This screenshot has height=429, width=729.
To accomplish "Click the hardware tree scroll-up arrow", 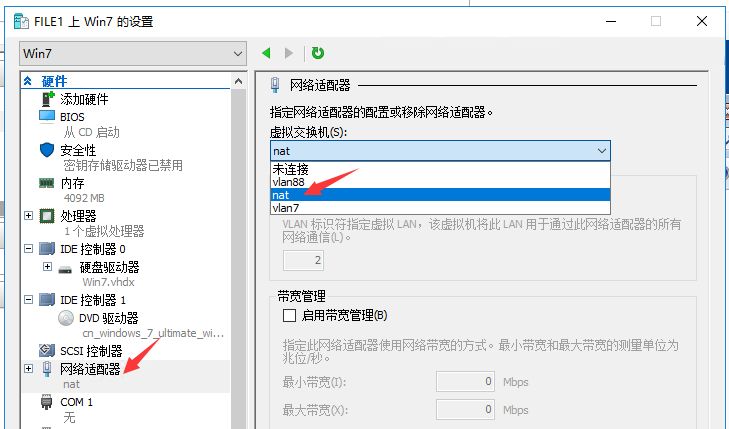I will point(239,81).
